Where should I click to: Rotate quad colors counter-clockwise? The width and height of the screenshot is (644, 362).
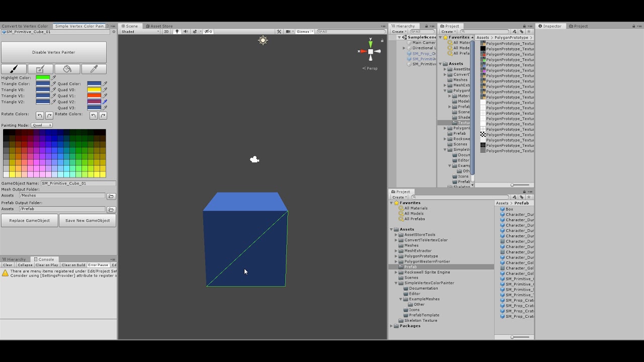click(x=94, y=116)
